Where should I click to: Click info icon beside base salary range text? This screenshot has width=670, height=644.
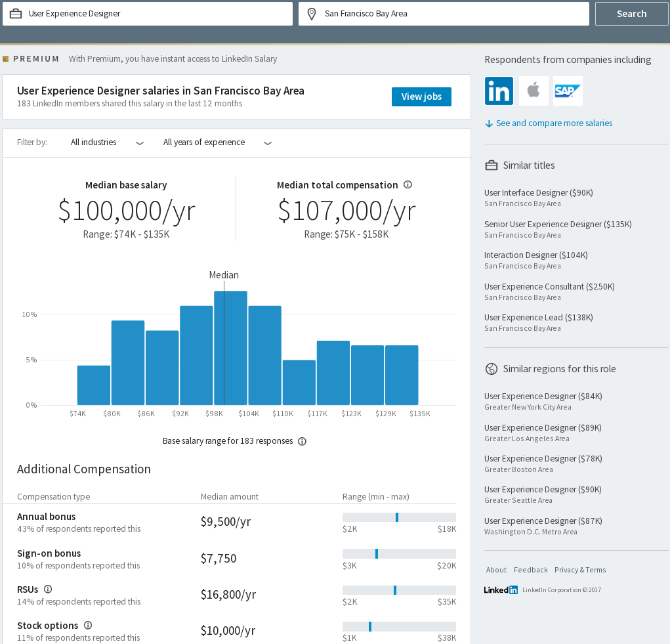pyautogui.click(x=302, y=441)
